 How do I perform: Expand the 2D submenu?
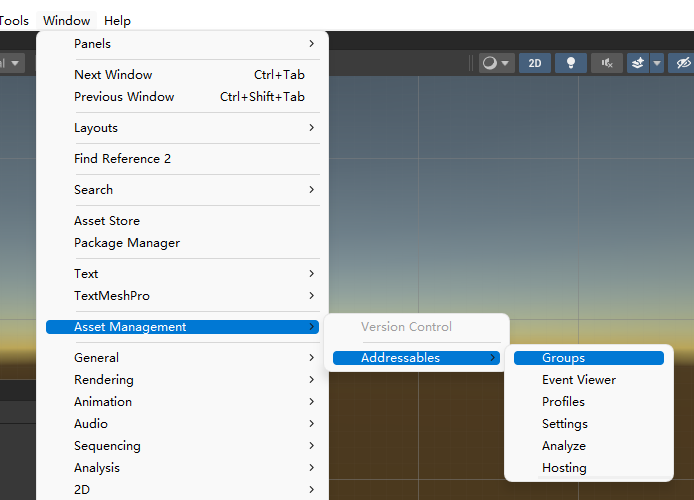click(x=182, y=490)
